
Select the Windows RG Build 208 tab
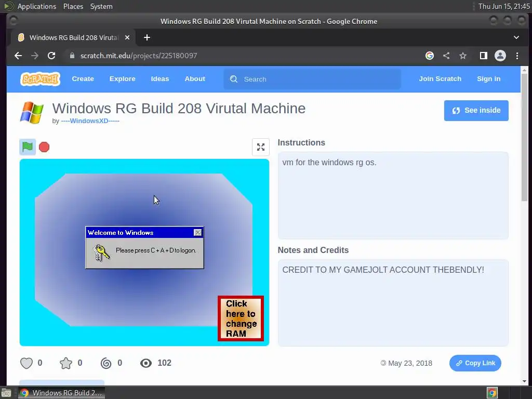[74, 37]
